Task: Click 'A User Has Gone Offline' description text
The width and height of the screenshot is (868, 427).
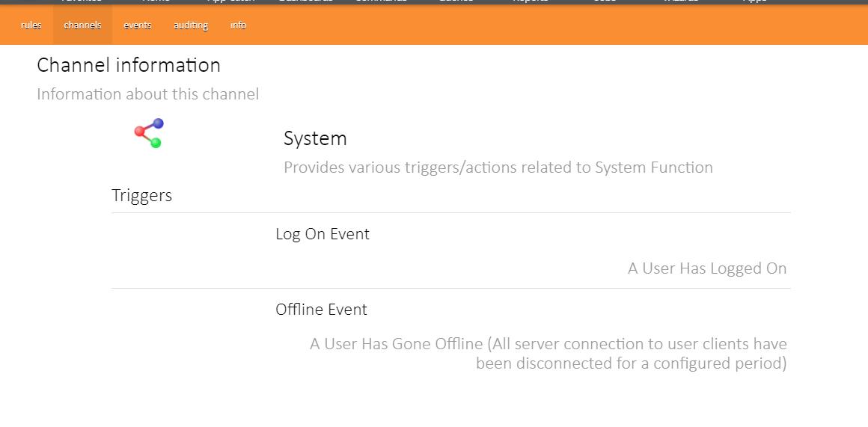Action: point(548,354)
